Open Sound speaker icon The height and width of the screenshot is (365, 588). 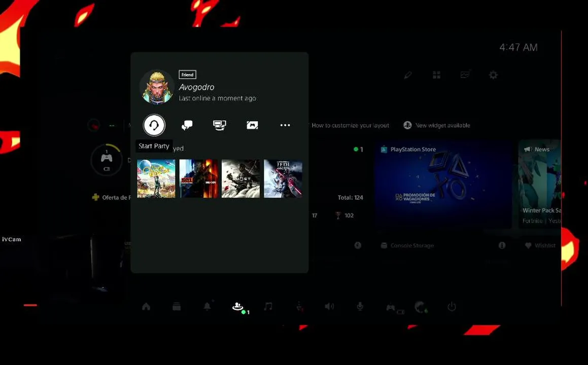click(x=329, y=307)
